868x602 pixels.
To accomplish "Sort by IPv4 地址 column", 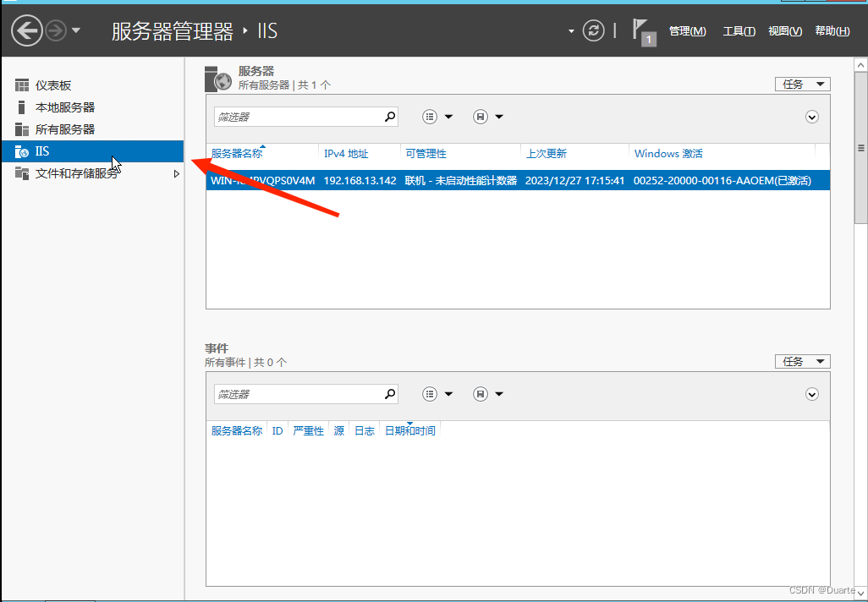I will (x=346, y=153).
